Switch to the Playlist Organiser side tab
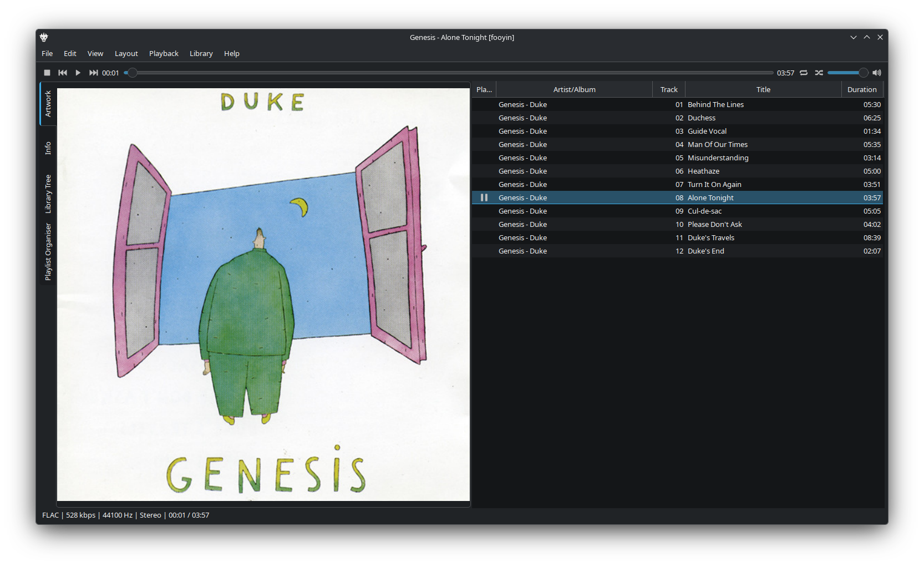Screen dimensions: 924x567 48,251
